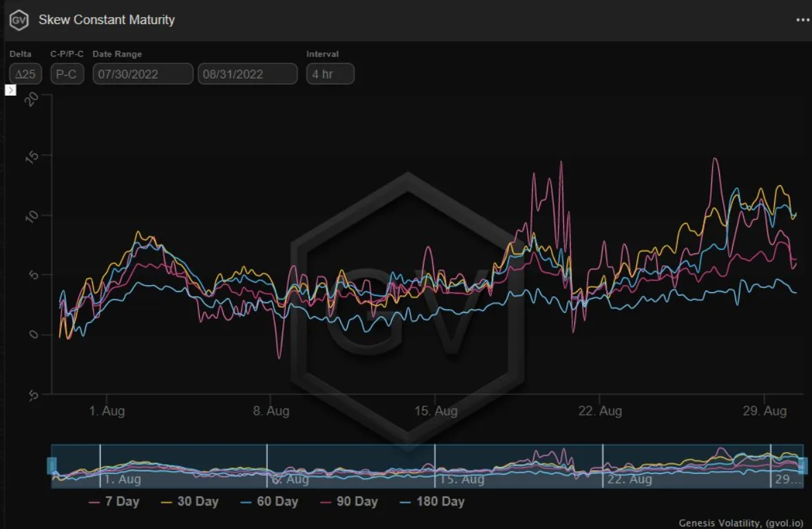Click the Genesis Volatility gvol.io credit
Image resolution: width=812 pixels, height=529 pixels.
[740, 523]
